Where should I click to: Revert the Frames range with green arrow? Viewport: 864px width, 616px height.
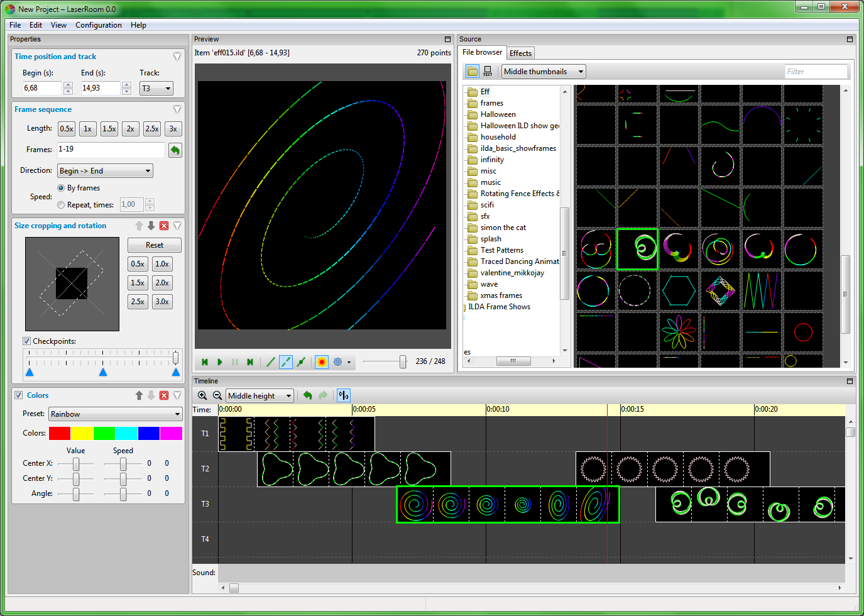coord(175,150)
